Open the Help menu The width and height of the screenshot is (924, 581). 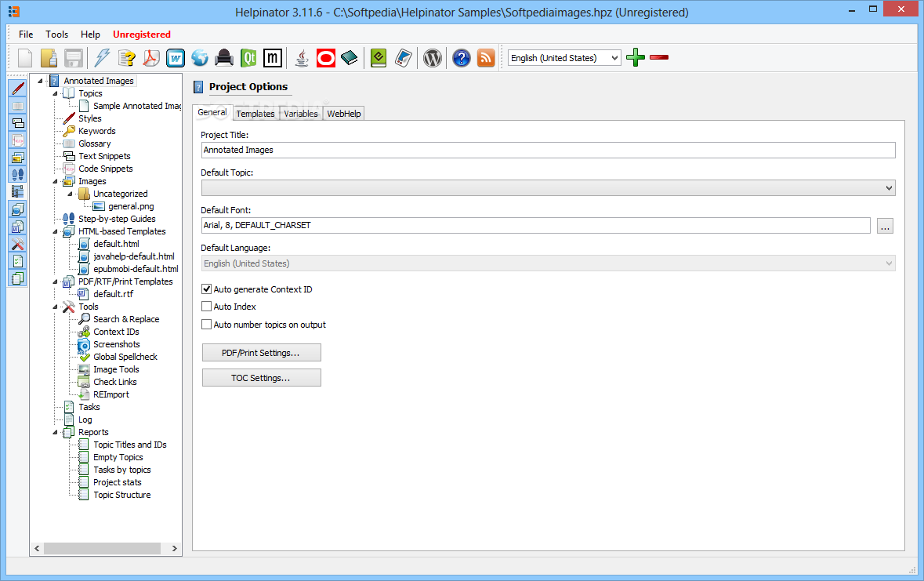tap(90, 34)
